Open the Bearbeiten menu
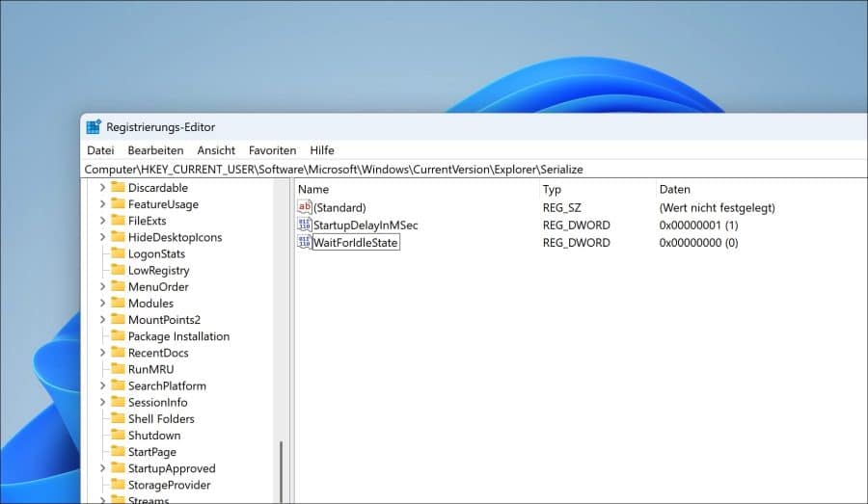 155,150
